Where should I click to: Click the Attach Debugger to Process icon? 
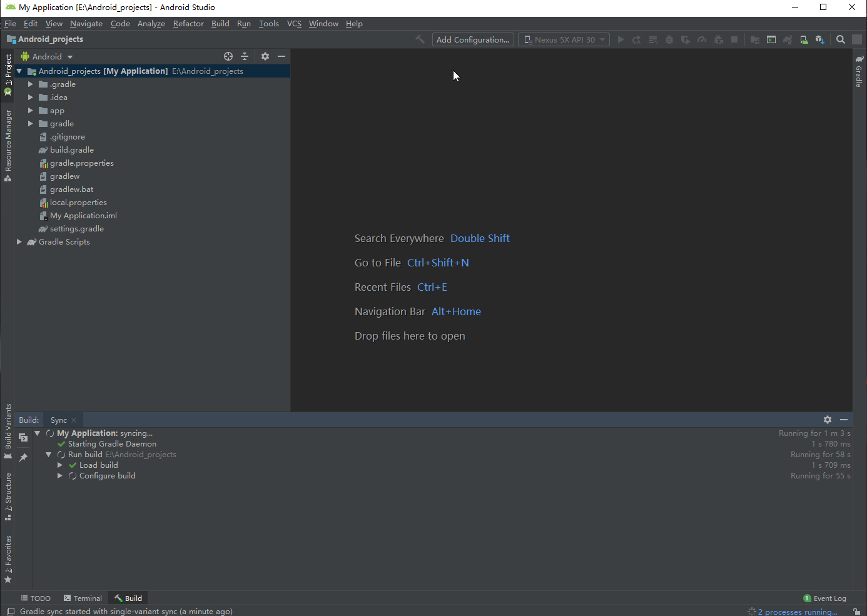pos(718,39)
